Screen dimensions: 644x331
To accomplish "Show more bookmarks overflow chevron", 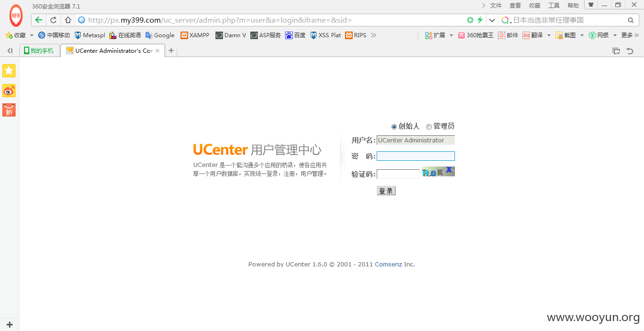I will tap(374, 35).
